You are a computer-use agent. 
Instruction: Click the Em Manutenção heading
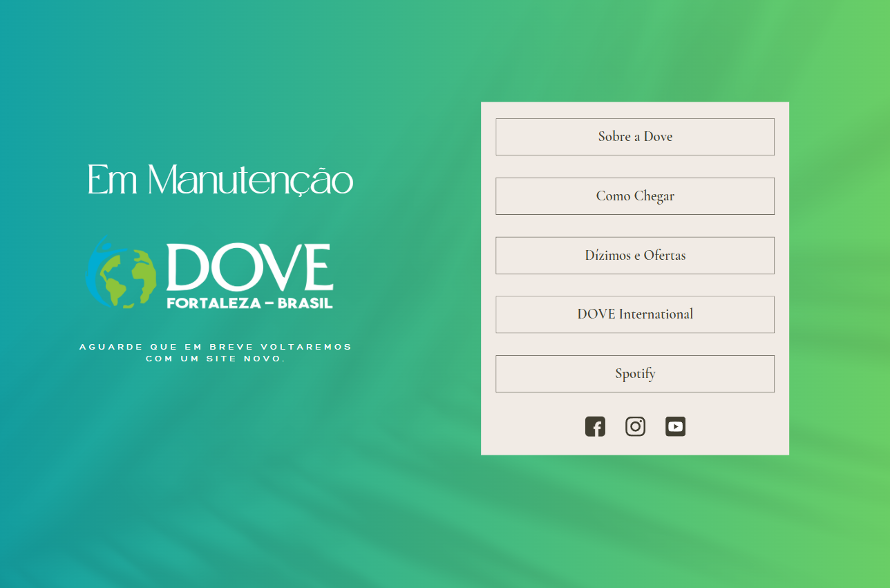220,180
